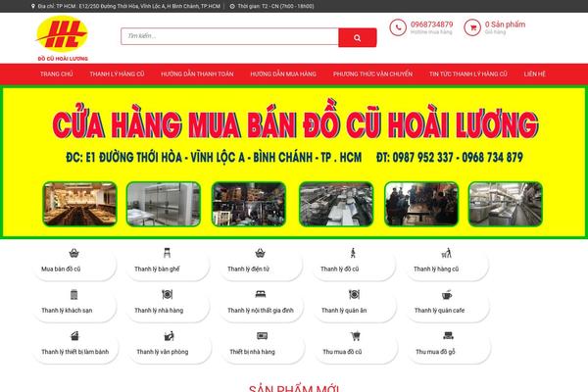Click the Hoài Lương logo

[63, 38]
